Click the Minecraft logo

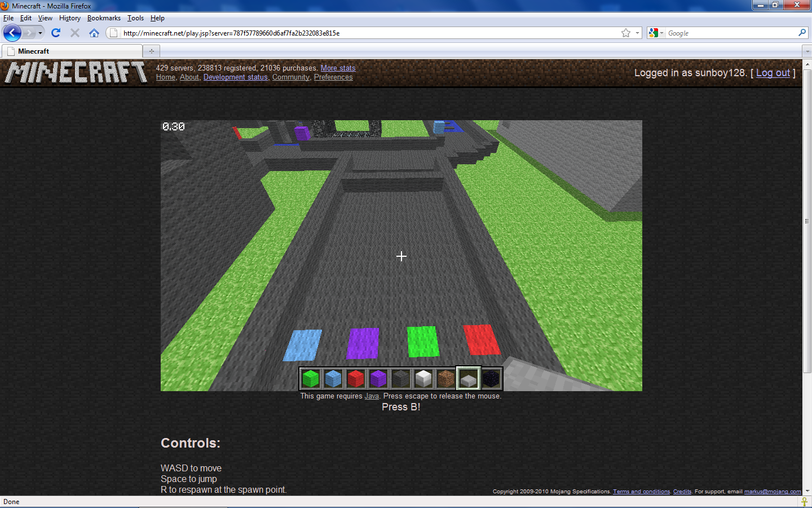(76, 73)
